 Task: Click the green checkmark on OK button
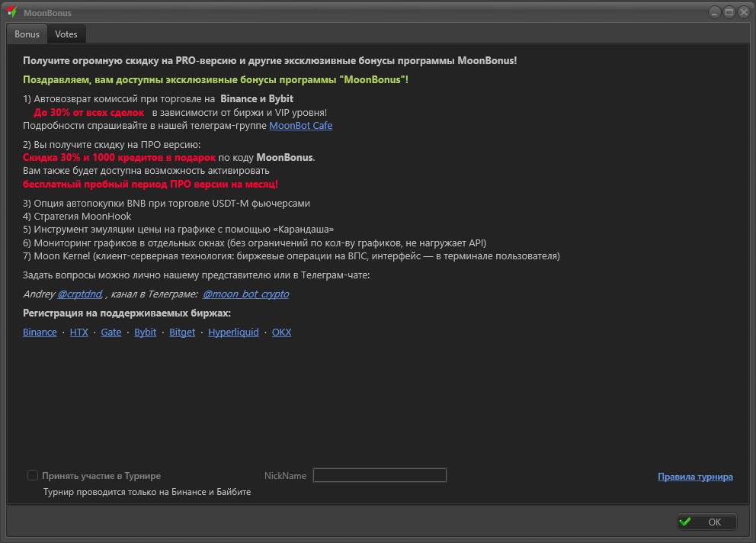685,522
